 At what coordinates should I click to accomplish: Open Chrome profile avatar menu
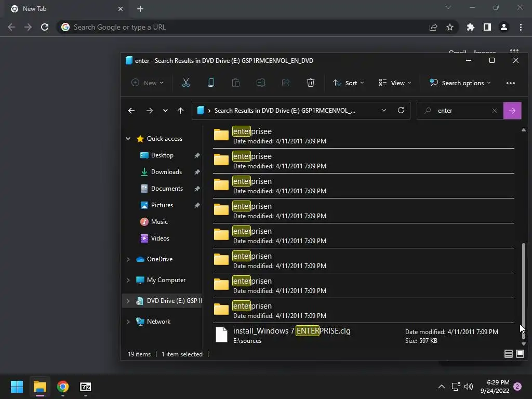point(504,27)
